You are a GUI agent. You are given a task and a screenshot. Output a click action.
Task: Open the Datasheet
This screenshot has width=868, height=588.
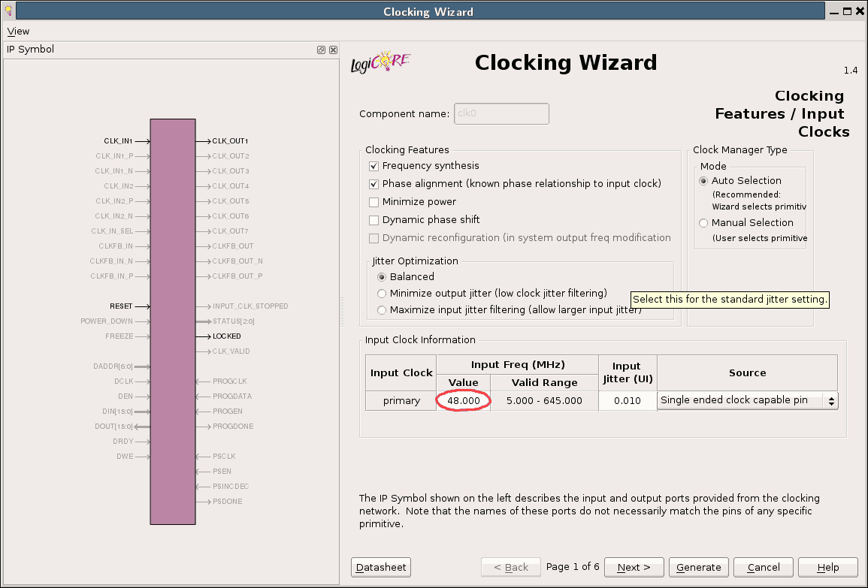[381, 567]
